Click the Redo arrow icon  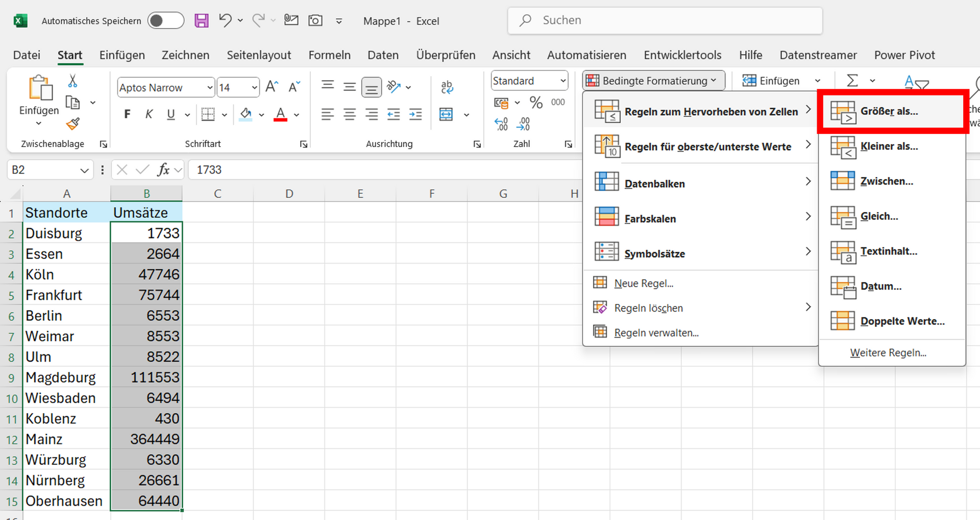[258, 20]
